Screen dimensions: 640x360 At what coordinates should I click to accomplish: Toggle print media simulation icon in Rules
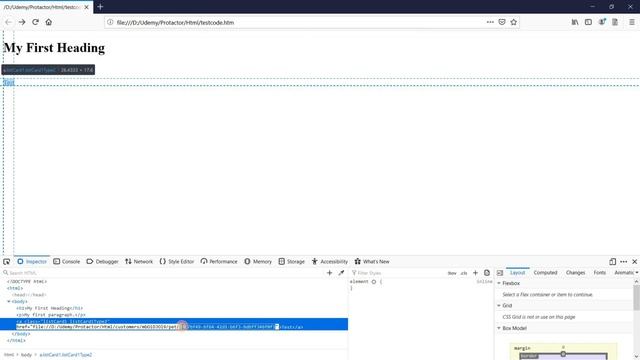pyautogui.click(x=487, y=273)
